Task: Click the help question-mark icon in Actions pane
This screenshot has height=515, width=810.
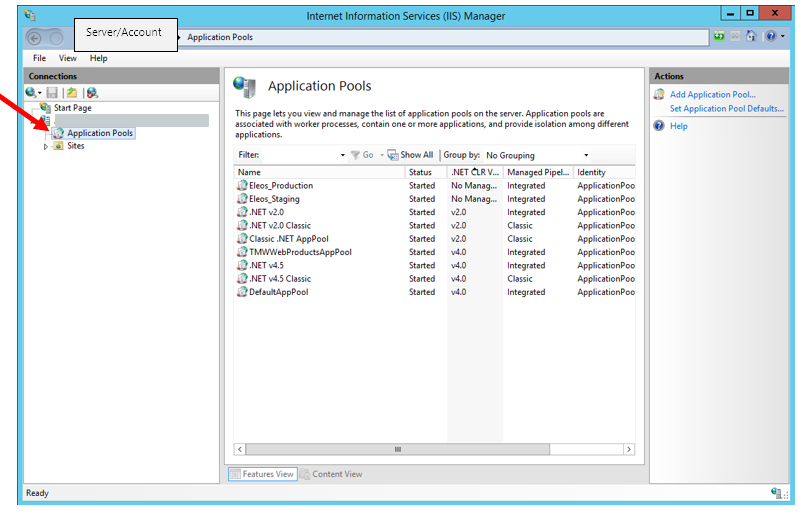Action: (x=659, y=126)
